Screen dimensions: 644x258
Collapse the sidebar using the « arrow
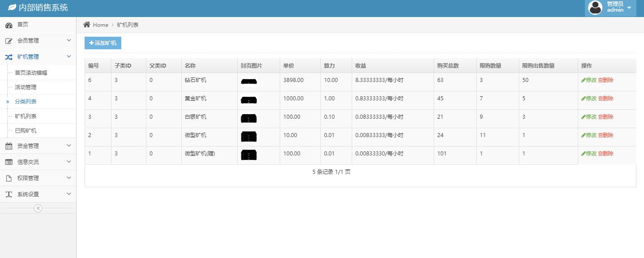tap(38, 208)
